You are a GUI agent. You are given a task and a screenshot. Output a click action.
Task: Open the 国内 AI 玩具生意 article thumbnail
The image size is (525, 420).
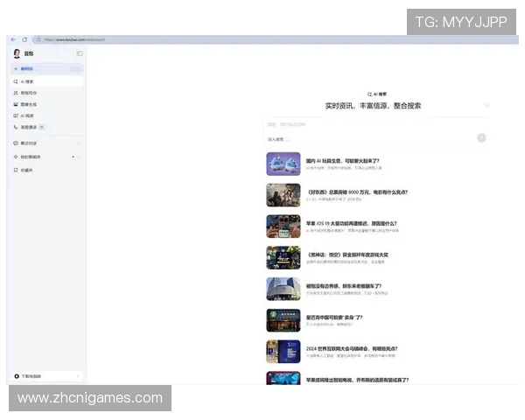click(283, 164)
